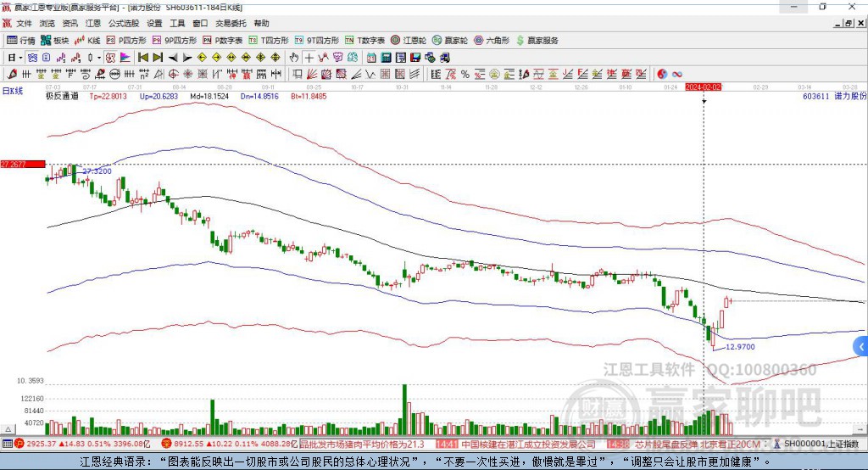Click the Tp=22.8013 value
This screenshot has height=470, width=868.
108,96
